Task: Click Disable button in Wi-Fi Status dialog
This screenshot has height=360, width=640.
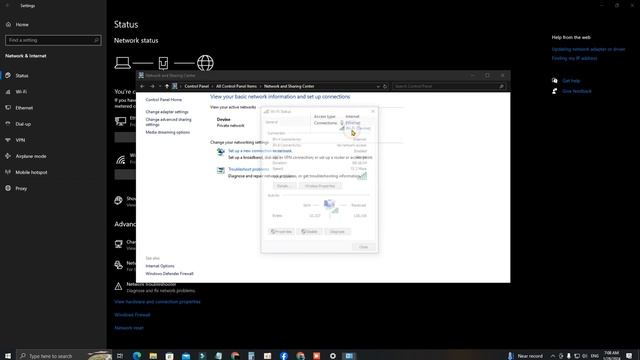Action: [x=309, y=231]
